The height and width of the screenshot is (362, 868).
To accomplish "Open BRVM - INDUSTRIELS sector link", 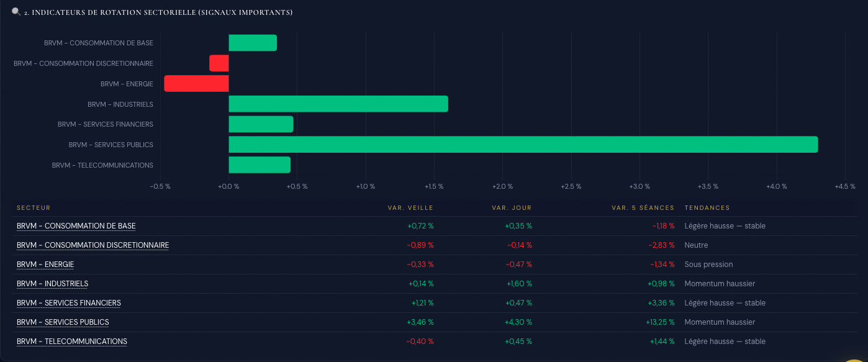I will click(x=53, y=284).
